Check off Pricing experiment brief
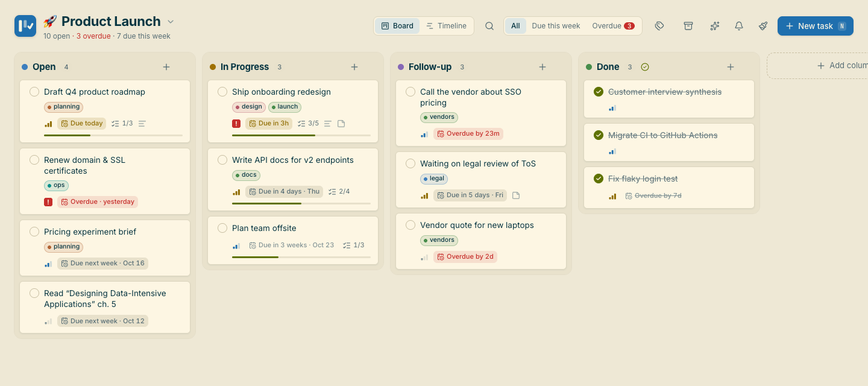868x386 pixels. (34, 232)
